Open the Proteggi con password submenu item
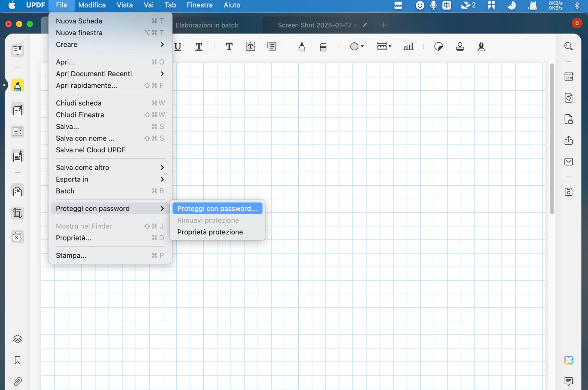 (x=110, y=209)
